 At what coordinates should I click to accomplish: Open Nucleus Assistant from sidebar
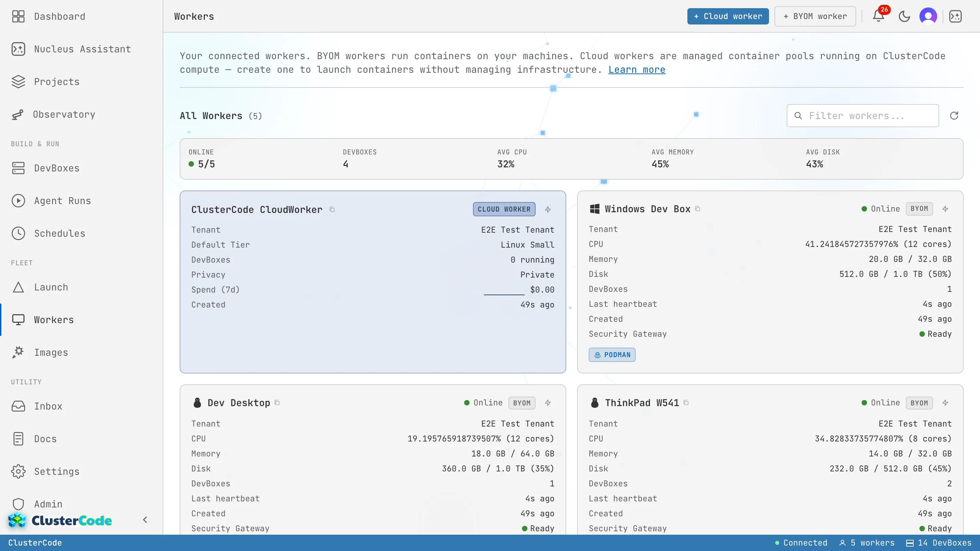pyautogui.click(x=81, y=49)
